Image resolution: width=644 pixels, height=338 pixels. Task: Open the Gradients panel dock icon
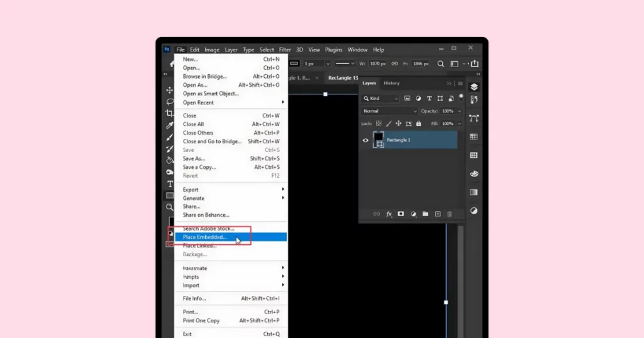474,192
